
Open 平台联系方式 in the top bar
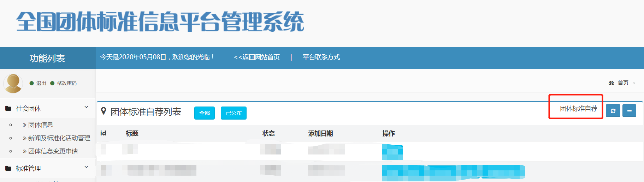tap(321, 57)
